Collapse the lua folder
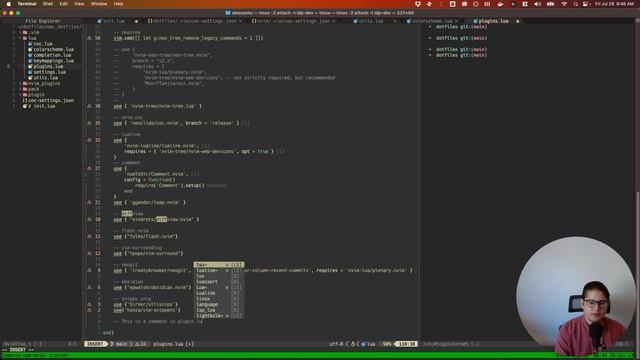The height and width of the screenshot is (360, 640). (x=20, y=38)
